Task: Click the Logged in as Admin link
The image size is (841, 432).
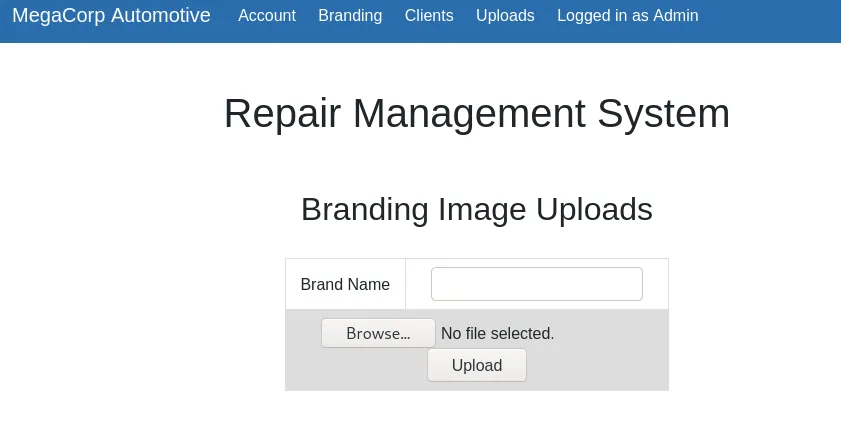Action: click(x=627, y=16)
